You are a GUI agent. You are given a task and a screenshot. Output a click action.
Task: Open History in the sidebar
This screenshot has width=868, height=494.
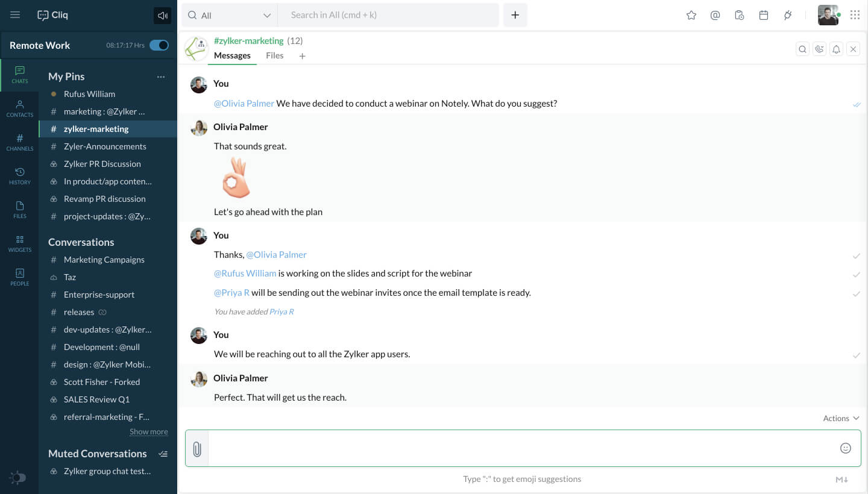pos(20,177)
